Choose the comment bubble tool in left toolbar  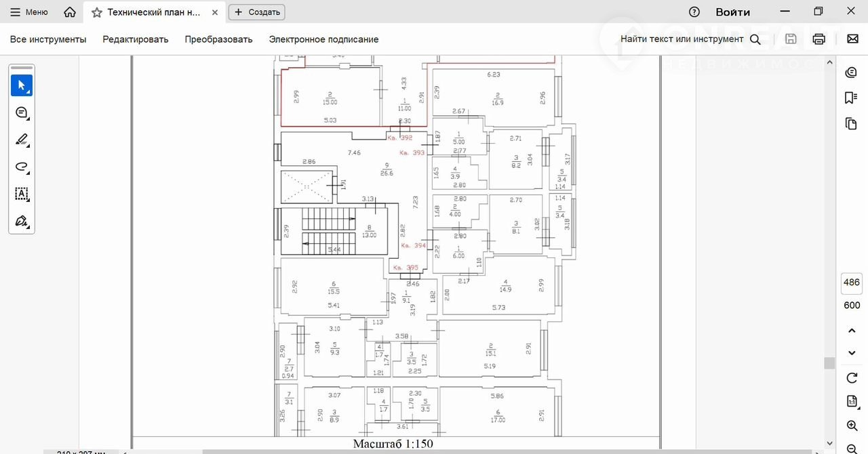21,112
